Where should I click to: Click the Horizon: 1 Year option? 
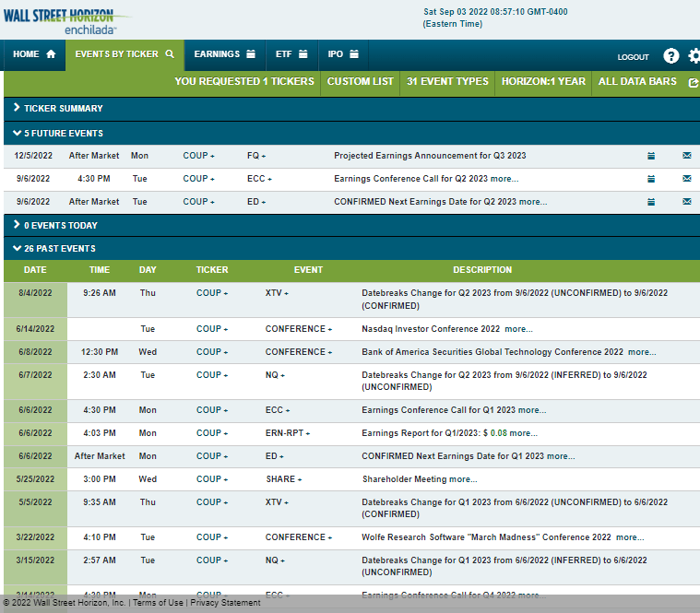coord(543,82)
